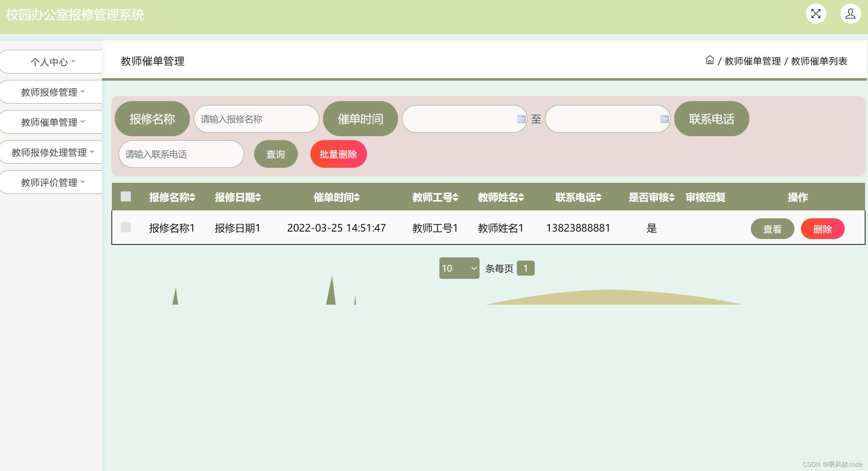
Task: Check the checkbox for row 报修名称1
Action: point(125,228)
